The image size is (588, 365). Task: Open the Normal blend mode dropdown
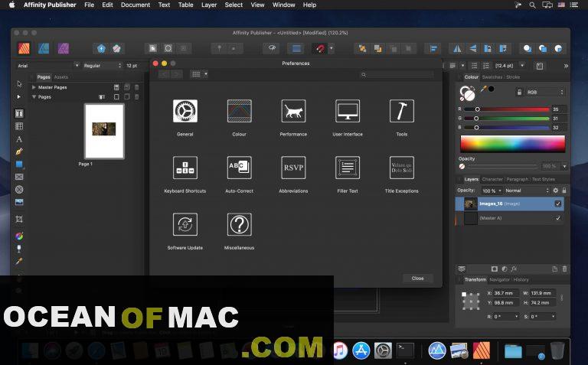pos(527,191)
